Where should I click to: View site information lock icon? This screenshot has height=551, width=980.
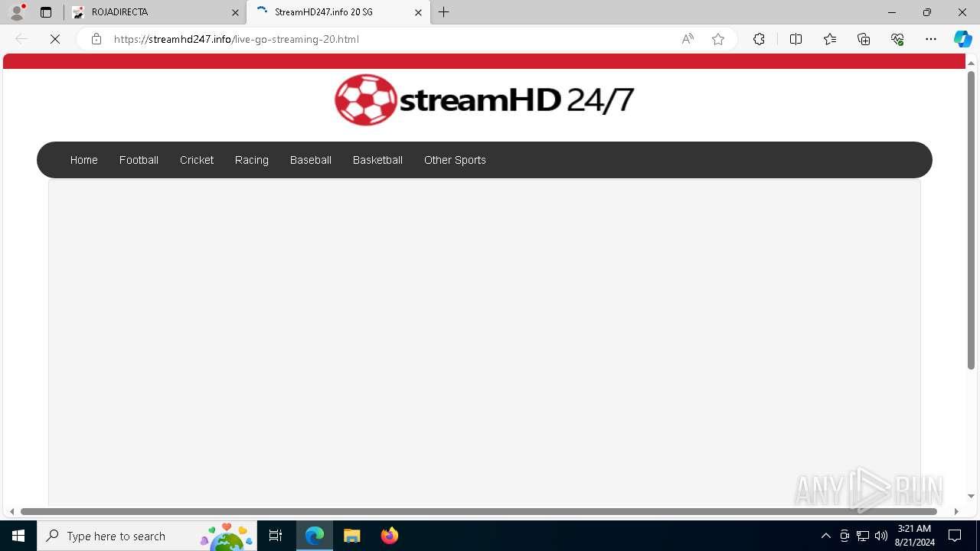[x=96, y=39]
